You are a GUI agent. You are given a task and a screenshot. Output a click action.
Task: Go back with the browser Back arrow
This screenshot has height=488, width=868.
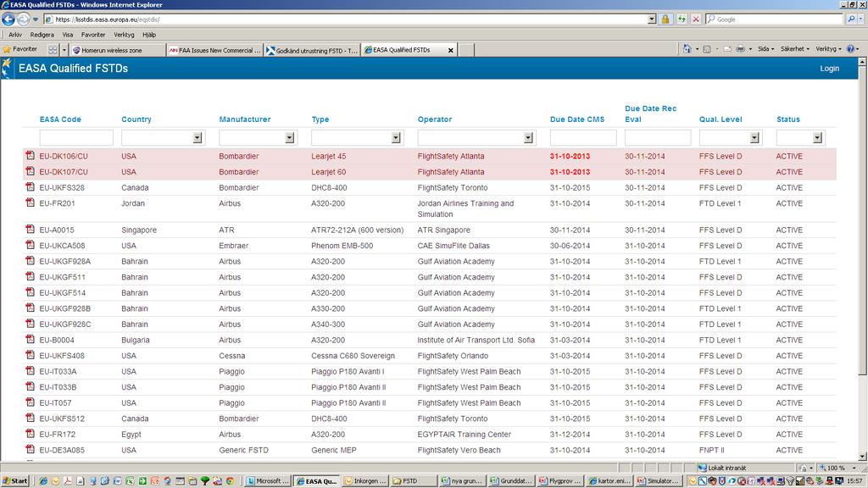point(8,19)
